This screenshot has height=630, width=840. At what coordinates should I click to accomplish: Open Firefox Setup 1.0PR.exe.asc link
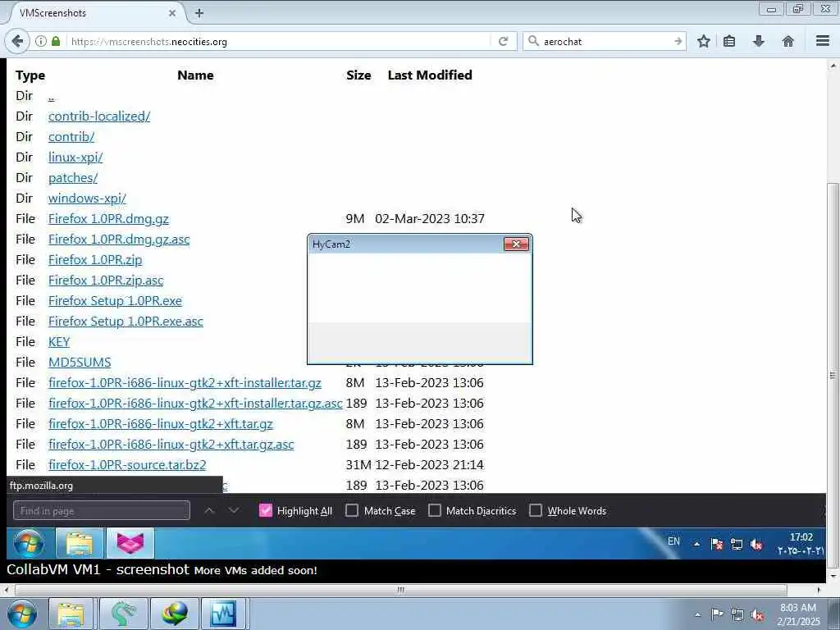[x=126, y=321]
